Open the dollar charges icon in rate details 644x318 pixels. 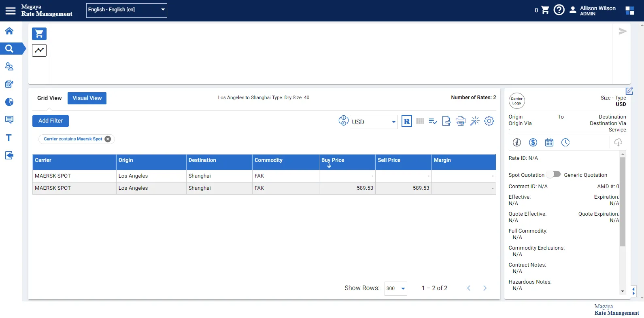533,142
